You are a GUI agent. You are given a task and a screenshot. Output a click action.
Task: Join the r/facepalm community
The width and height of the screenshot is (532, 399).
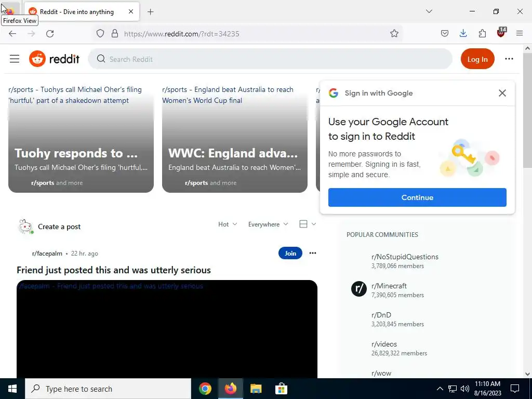290,253
